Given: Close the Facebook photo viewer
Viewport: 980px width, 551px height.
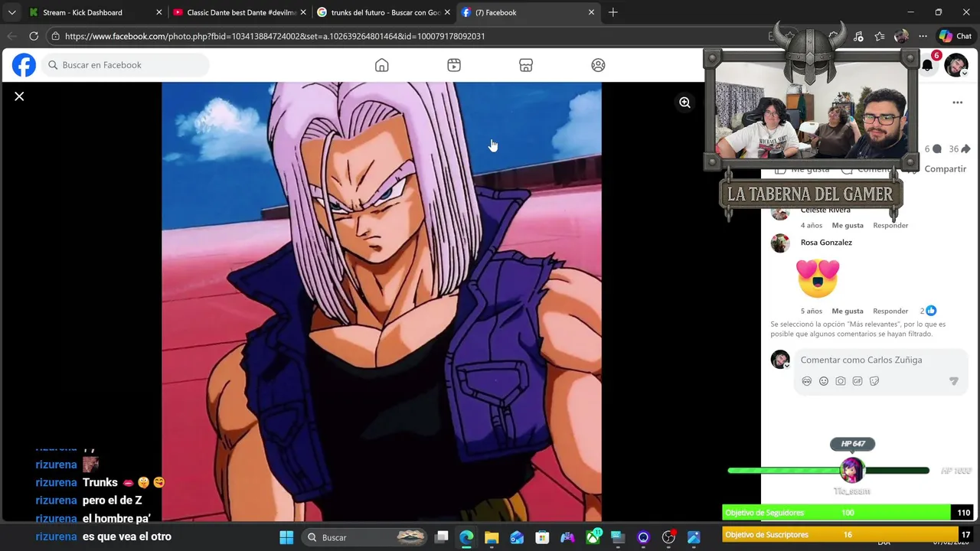Looking at the screenshot, I should pos(19,96).
